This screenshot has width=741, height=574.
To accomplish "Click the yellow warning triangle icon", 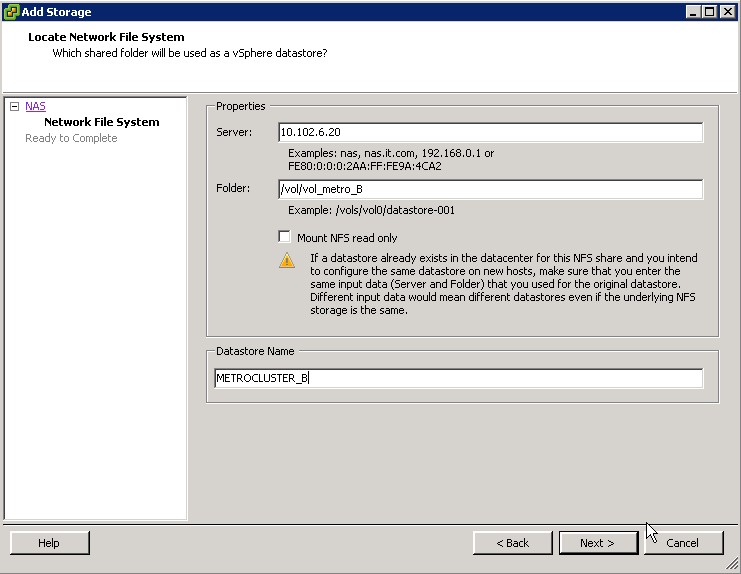I will [x=287, y=260].
